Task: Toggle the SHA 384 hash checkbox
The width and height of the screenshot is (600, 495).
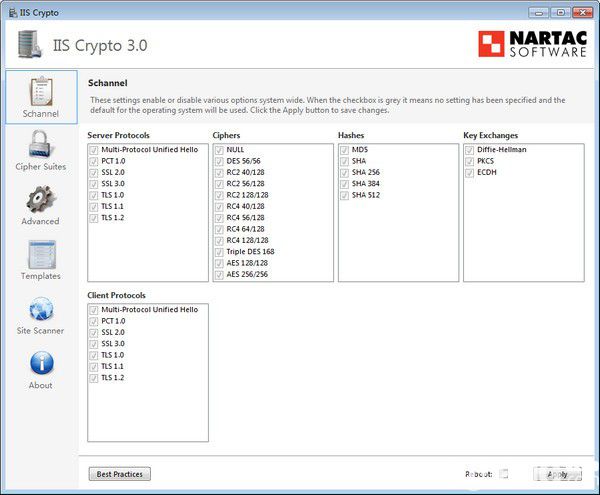Action: [x=344, y=184]
